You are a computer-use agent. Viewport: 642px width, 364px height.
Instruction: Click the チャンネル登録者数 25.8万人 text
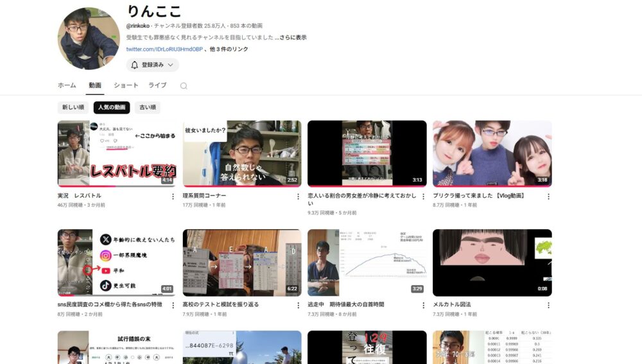point(189,26)
